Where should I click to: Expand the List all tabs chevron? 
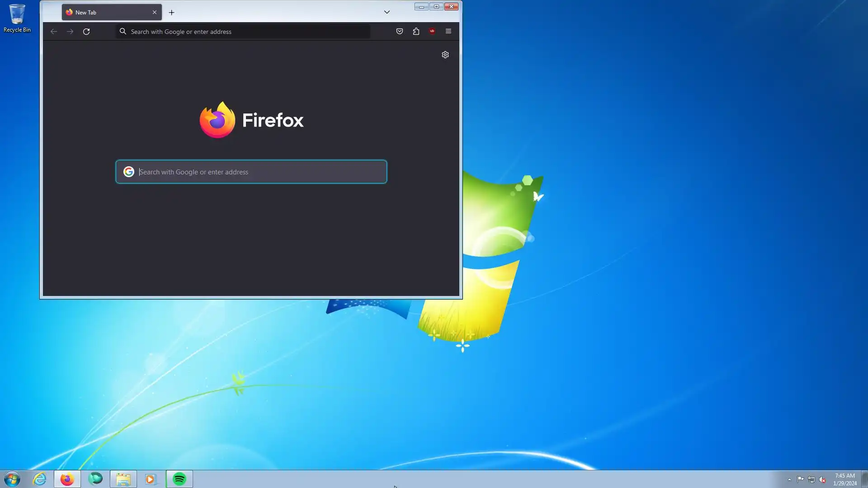pyautogui.click(x=387, y=12)
